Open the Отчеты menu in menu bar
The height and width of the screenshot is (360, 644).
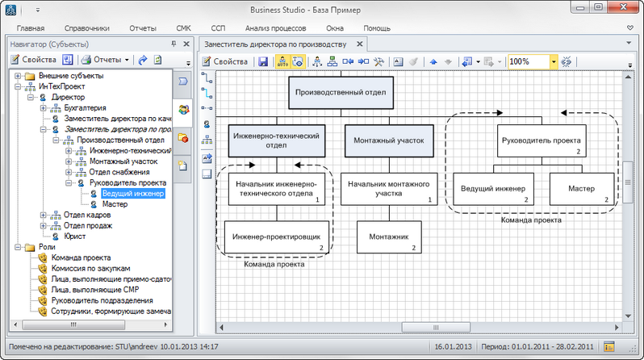click(x=143, y=28)
